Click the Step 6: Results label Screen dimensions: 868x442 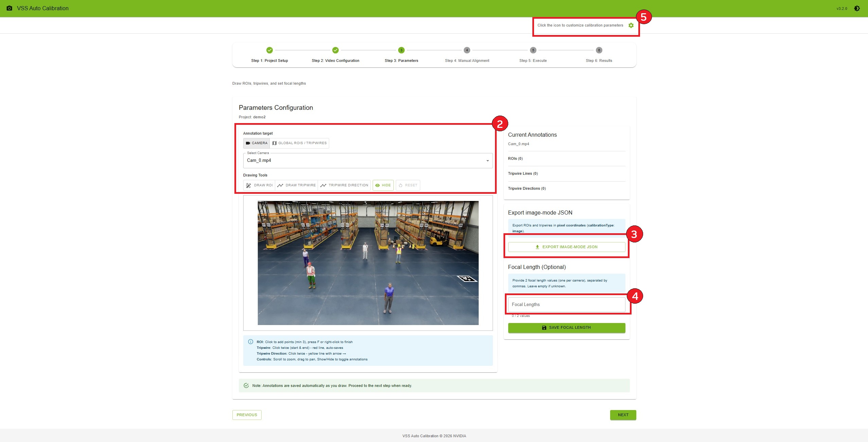coord(599,61)
